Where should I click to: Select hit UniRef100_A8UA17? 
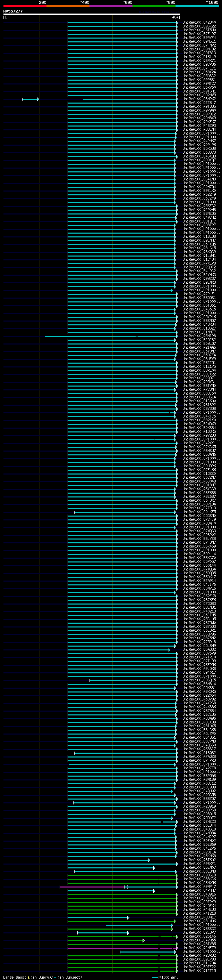click(199, 918)
